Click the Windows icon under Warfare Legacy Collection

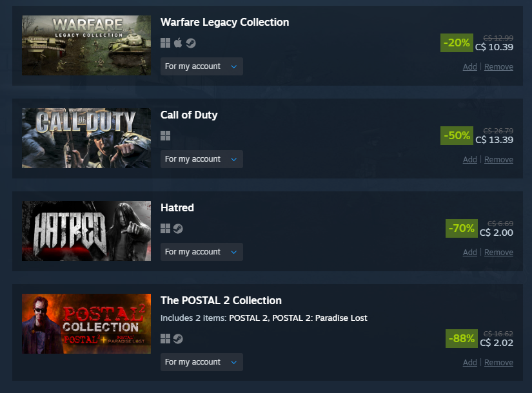[165, 43]
